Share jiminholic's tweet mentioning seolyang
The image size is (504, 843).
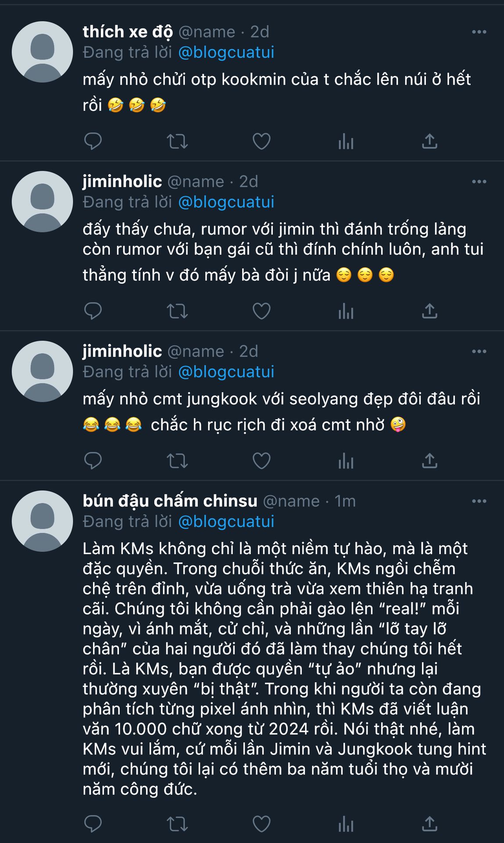click(x=429, y=461)
